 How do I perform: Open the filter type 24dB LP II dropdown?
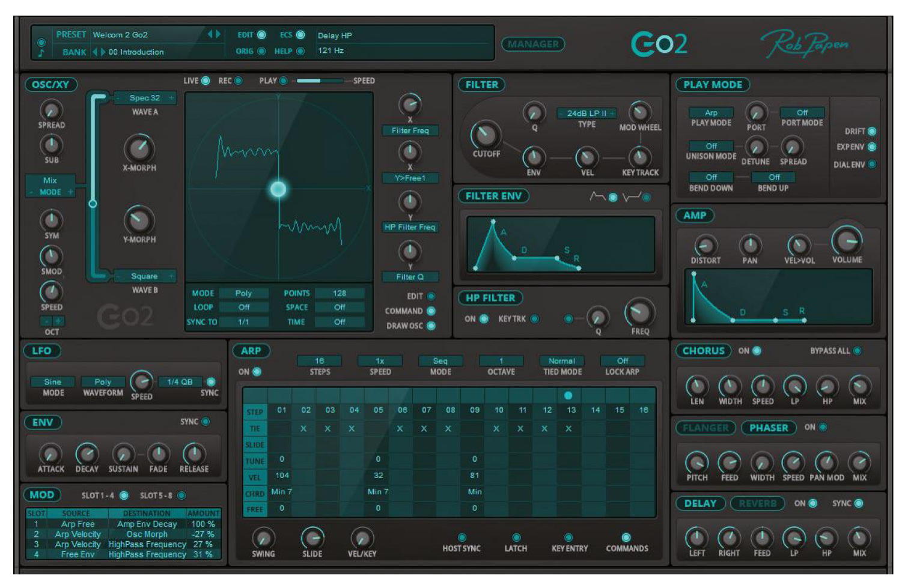click(587, 113)
